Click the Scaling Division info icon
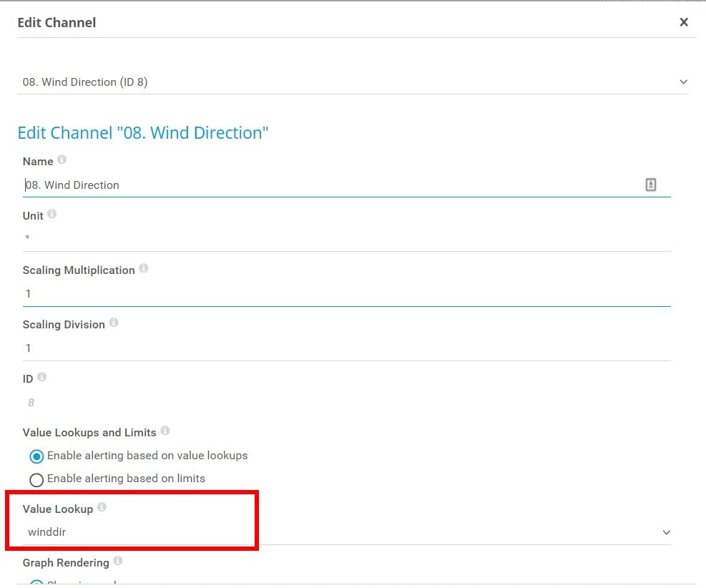The width and height of the screenshot is (706, 588). 114,323
